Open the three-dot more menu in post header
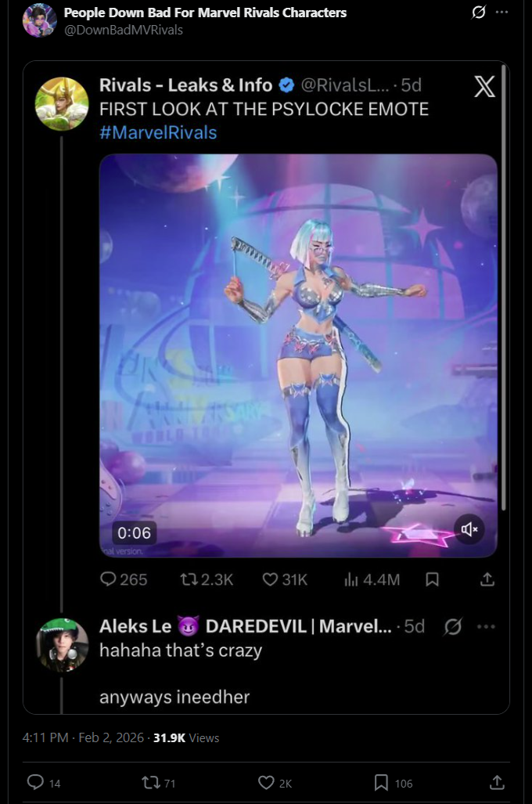532x804 pixels. pyautogui.click(x=501, y=12)
